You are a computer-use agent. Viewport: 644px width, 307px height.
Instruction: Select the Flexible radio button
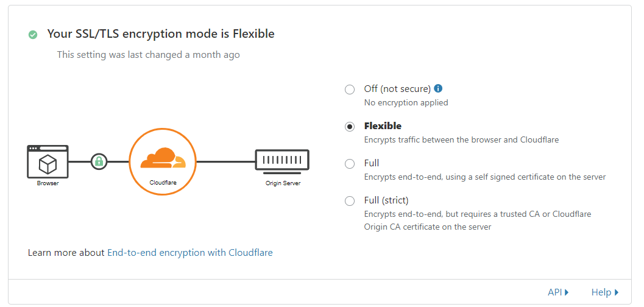coord(350,127)
